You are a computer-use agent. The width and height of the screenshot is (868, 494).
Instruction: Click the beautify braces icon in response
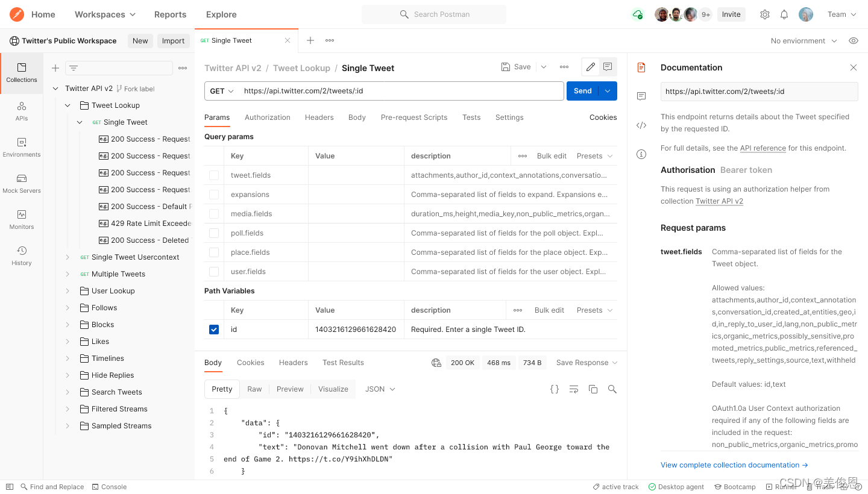555,389
